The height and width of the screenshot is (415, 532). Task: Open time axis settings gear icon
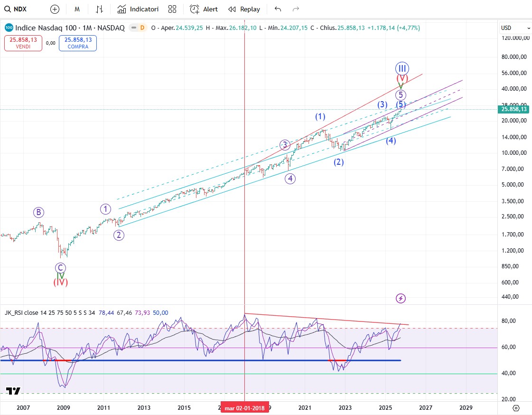pos(516,408)
